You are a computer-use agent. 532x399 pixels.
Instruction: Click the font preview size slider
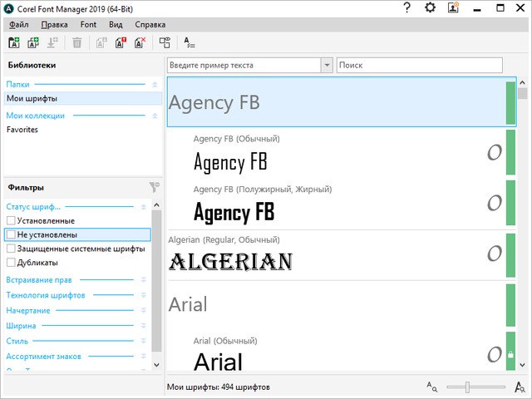[468, 387]
